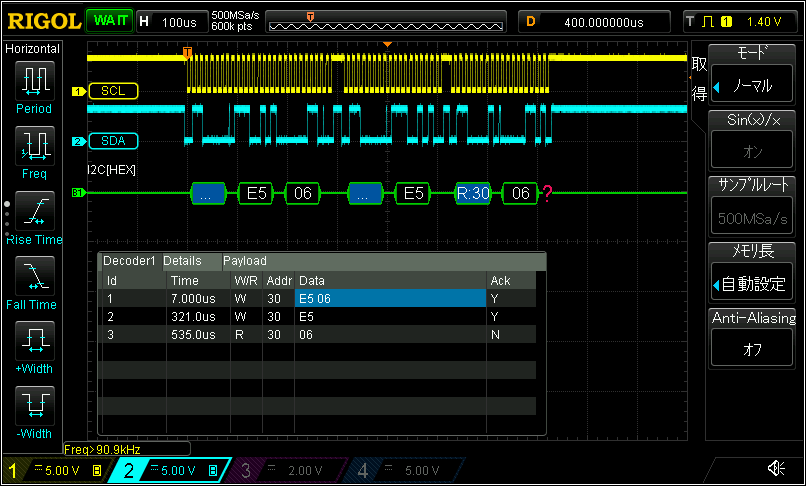Viewport: 806px width, 486px height.
Task: Enable channel 3 2.00 V tab
Action: pyautogui.click(x=288, y=470)
